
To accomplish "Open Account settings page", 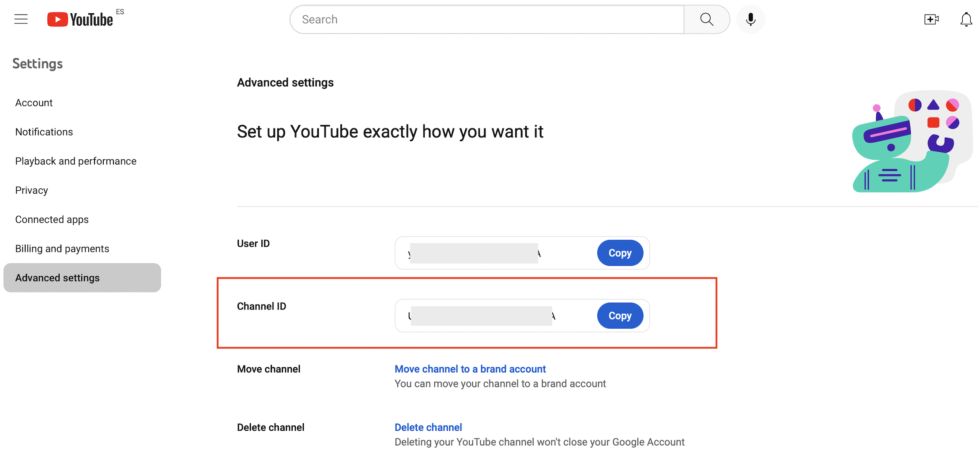I will (x=34, y=103).
